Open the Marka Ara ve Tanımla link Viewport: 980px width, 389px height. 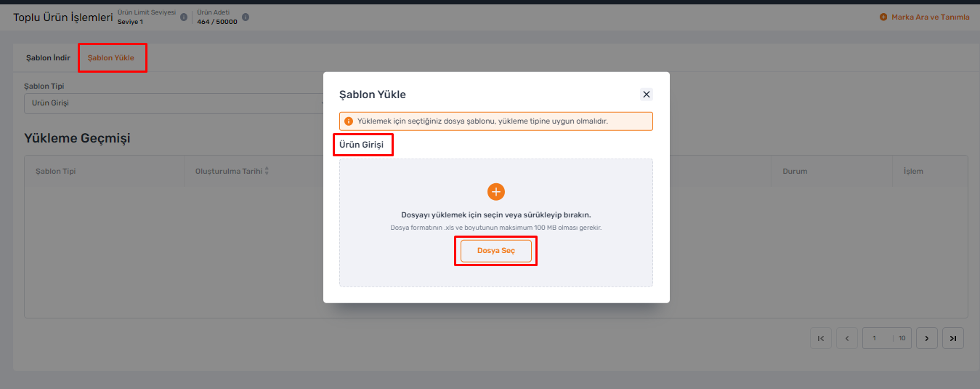click(930, 17)
